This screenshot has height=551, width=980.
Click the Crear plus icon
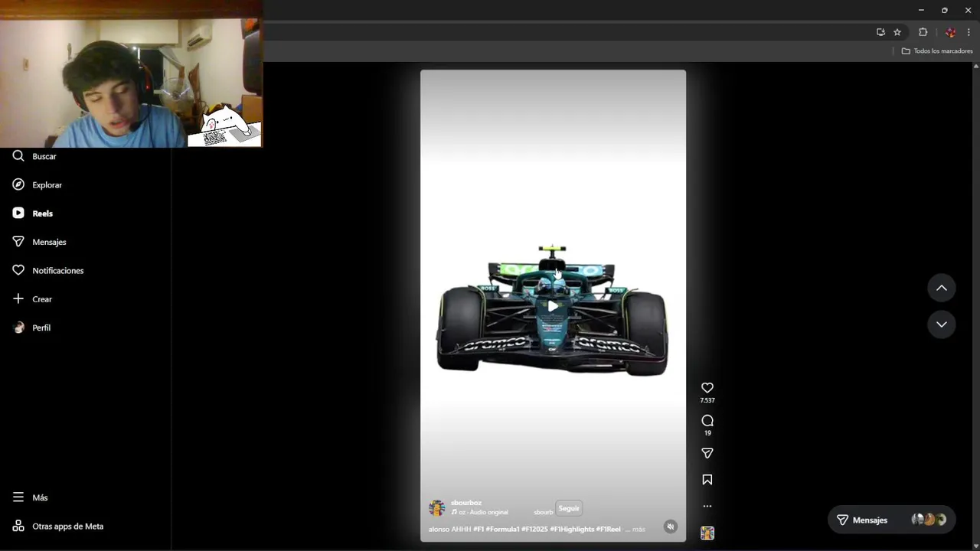(x=18, y=299)
